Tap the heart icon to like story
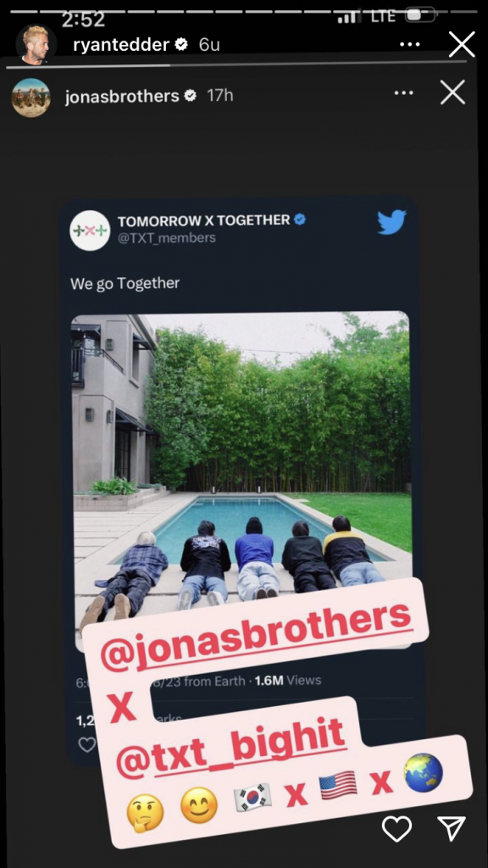The height and width of the screenshot is (868, 488). (x=396, y=829)
